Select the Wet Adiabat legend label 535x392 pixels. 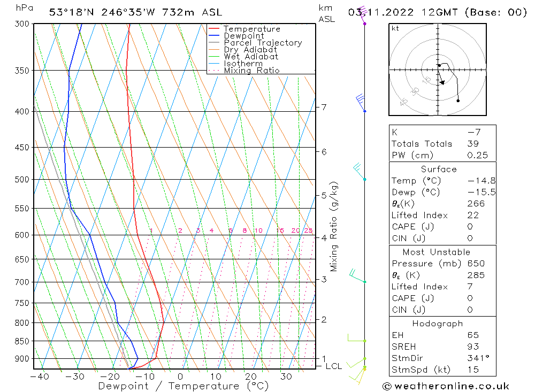click(251, 57)
